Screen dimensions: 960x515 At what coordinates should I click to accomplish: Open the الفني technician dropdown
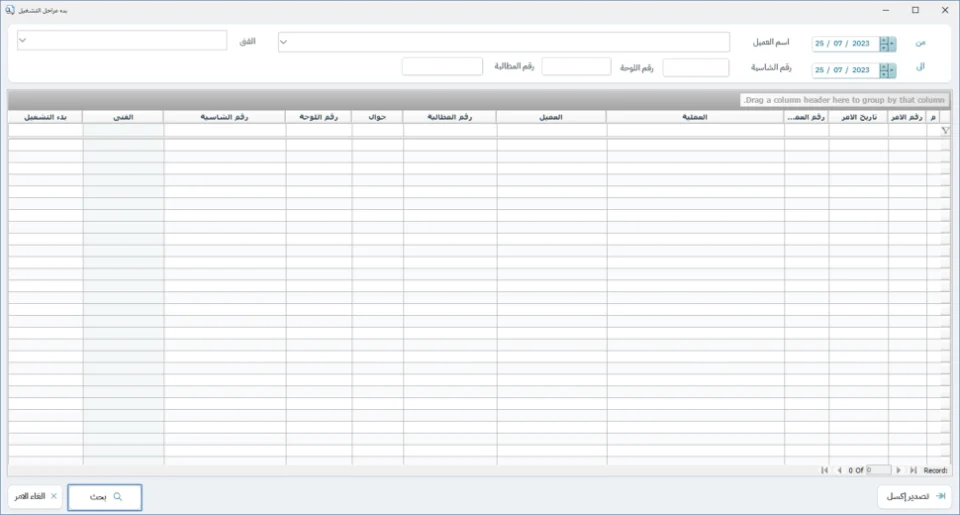(x=23, y=41)
